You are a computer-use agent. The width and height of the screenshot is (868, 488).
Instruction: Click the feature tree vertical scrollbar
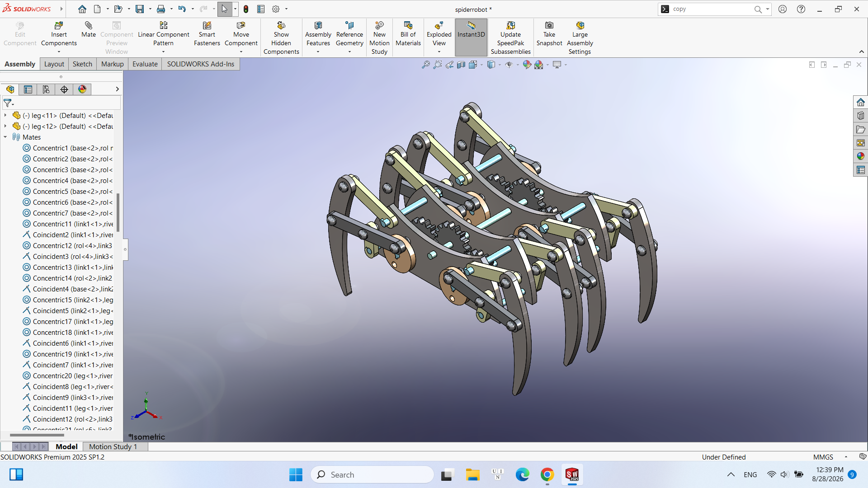click(x=118, y=212)
